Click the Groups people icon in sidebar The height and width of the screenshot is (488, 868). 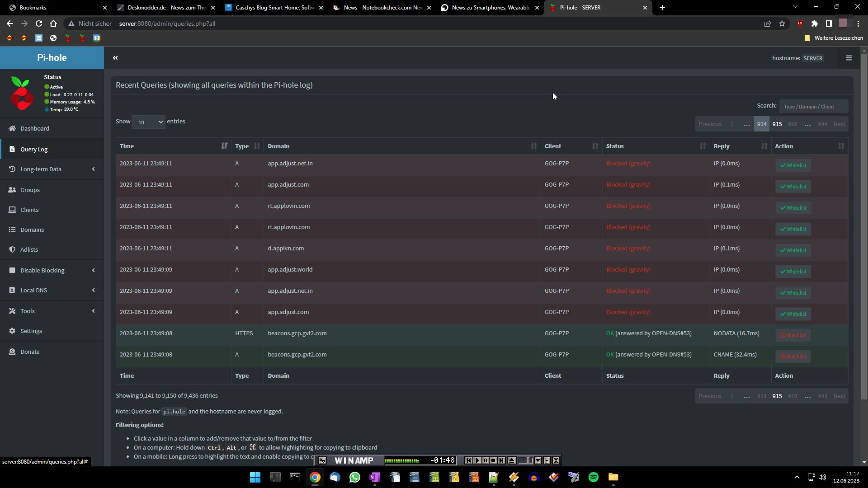12,190
